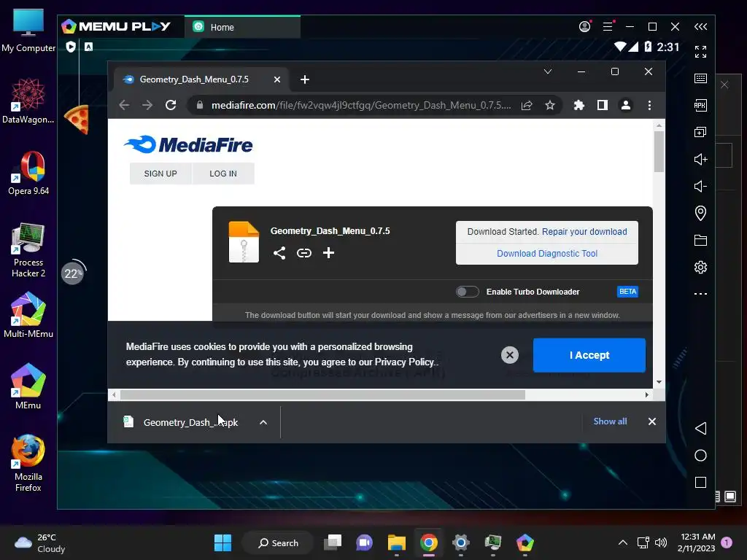The height and width of the screenshot is (560, 747).
Task: Toggle MEmu fullscreen icon
Action: 700,52
